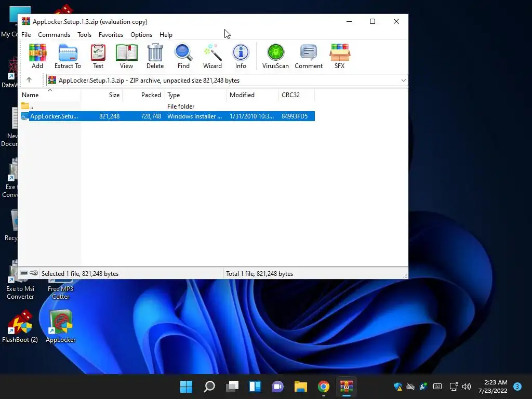Open Chat app on taskbar
The width and height of the screenshot is (532, 399).
(277, 387)
